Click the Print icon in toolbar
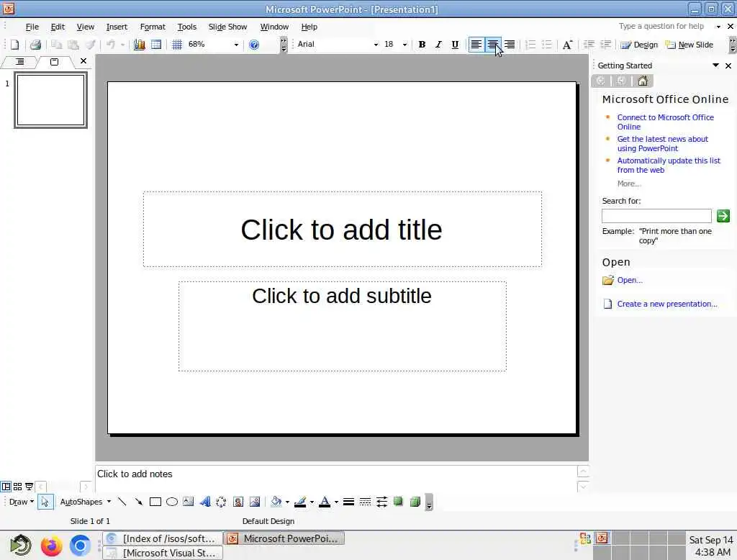The image size is (737, 560). [x=35, y=45]
